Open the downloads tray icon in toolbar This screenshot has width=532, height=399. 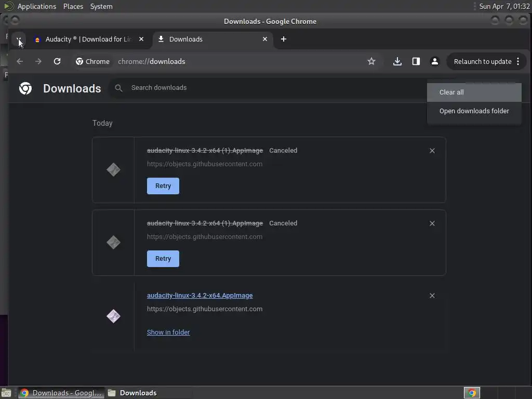point(397,61)
